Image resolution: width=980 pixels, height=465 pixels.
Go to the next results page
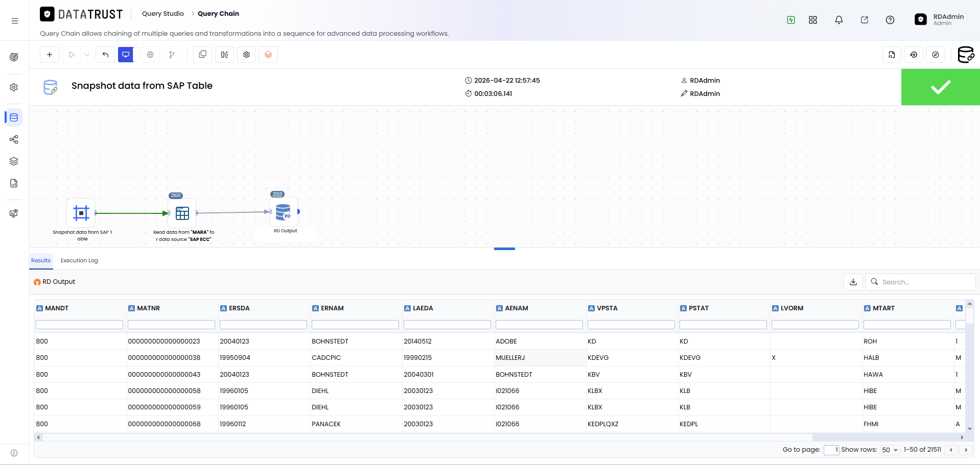click(x=966, y=450)
